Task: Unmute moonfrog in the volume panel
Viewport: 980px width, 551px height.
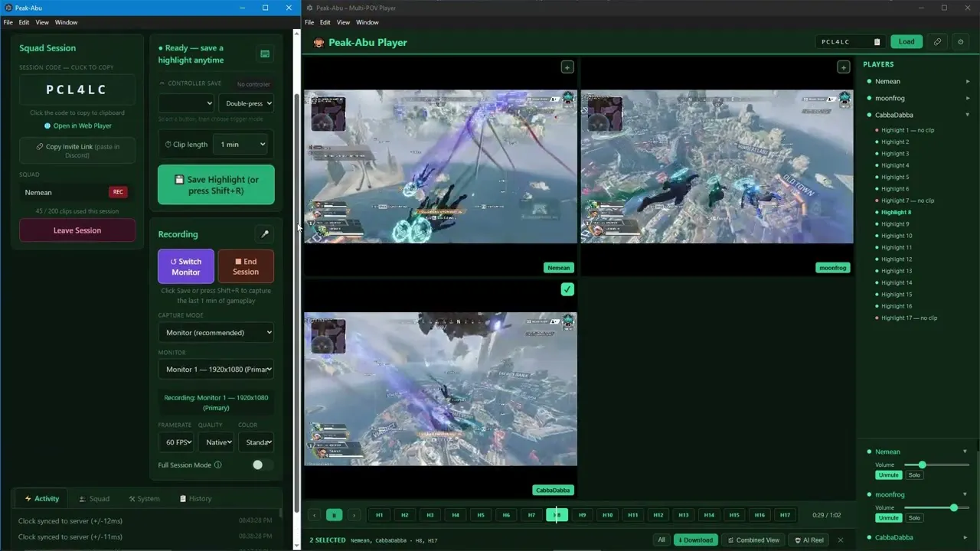Action: [888, 518]
